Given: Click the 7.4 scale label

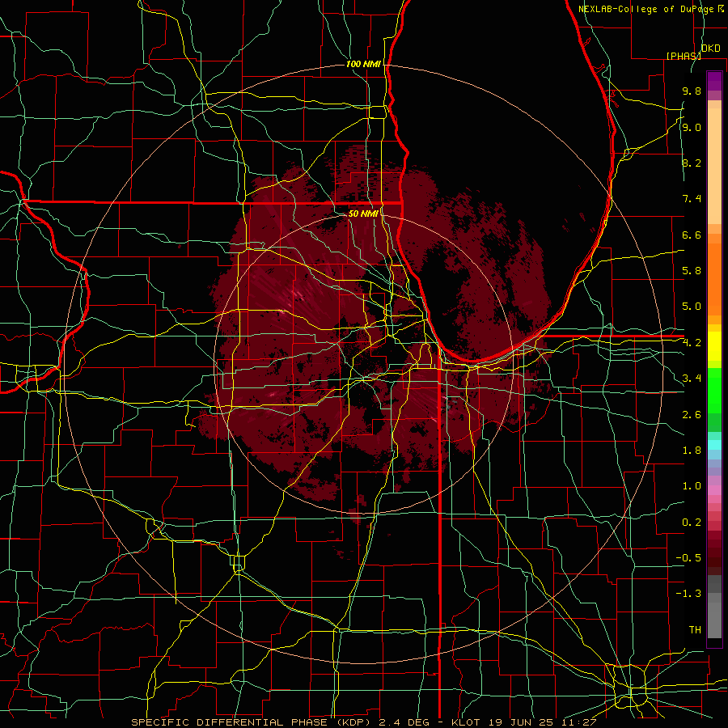Looking at the screenshot, I should (692, 199).
